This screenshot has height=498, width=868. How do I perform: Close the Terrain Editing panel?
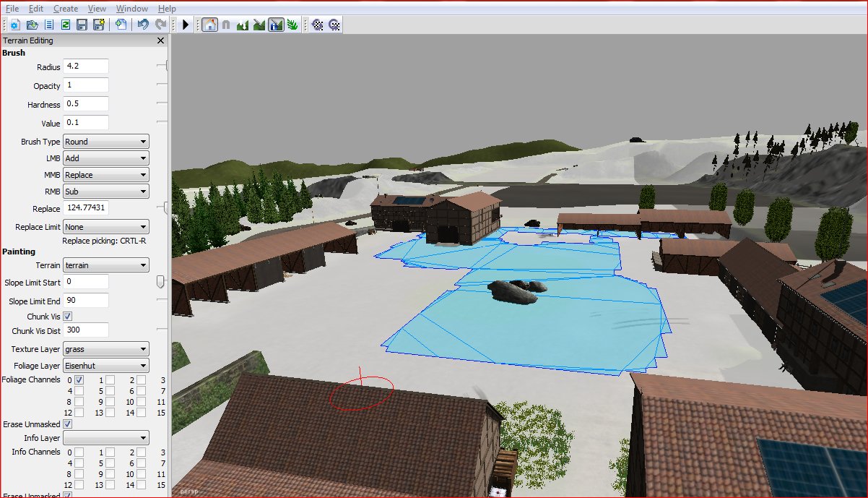click(161, 41)
